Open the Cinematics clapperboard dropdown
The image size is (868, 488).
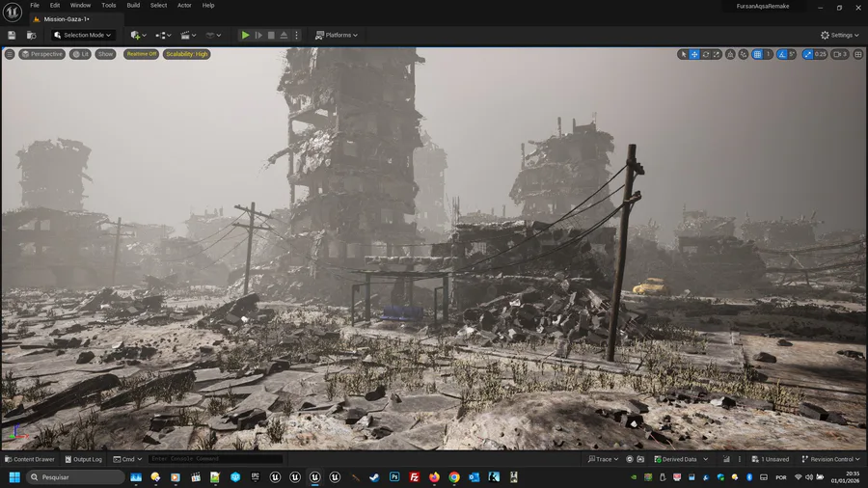coord(188,35)
